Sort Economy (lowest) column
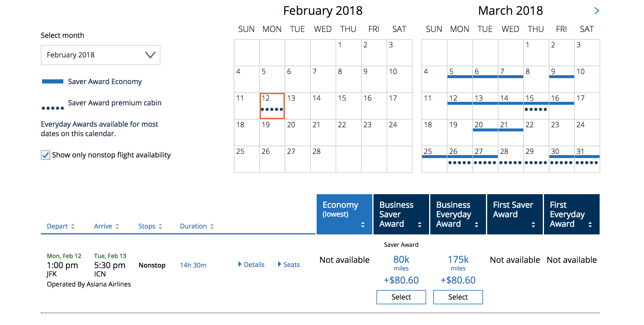 click(363, 225)
